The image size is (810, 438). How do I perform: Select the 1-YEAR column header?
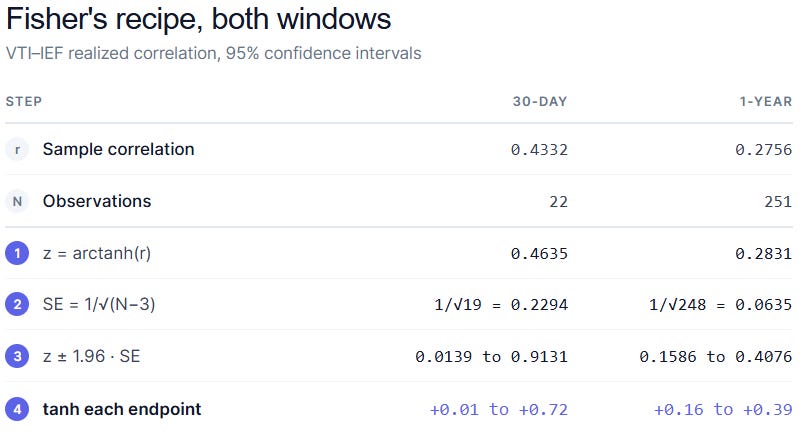click(x=766, y=101)
